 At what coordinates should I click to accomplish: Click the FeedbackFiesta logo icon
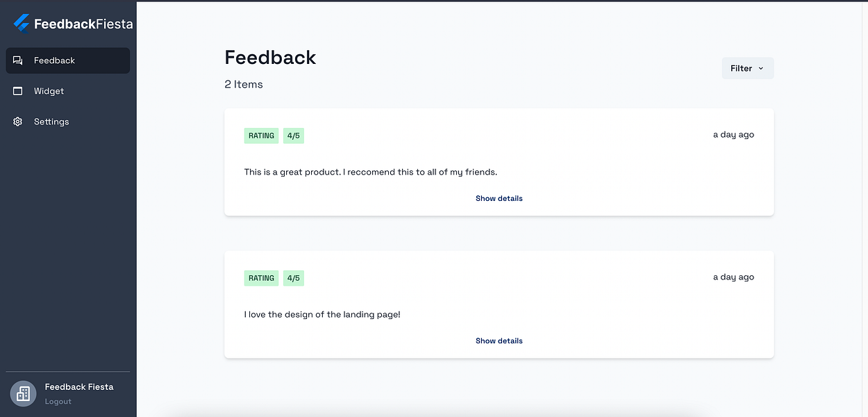click(x=22, y=23)
